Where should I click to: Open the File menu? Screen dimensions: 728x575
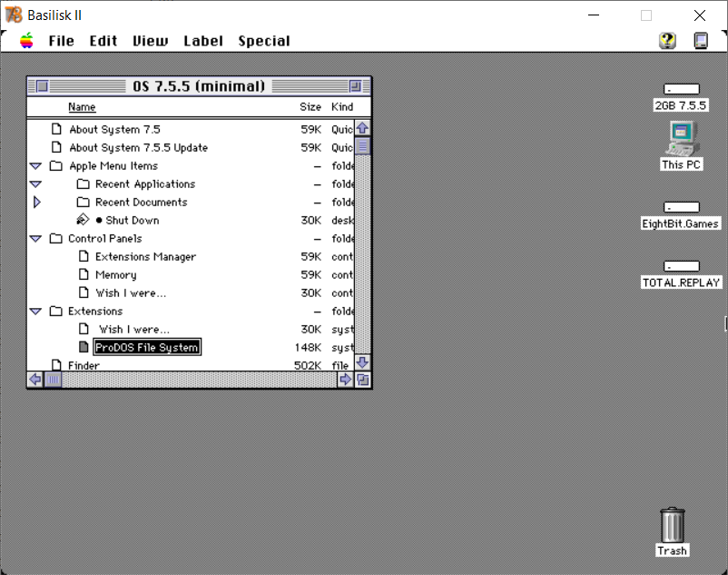[x=62, y=41]
